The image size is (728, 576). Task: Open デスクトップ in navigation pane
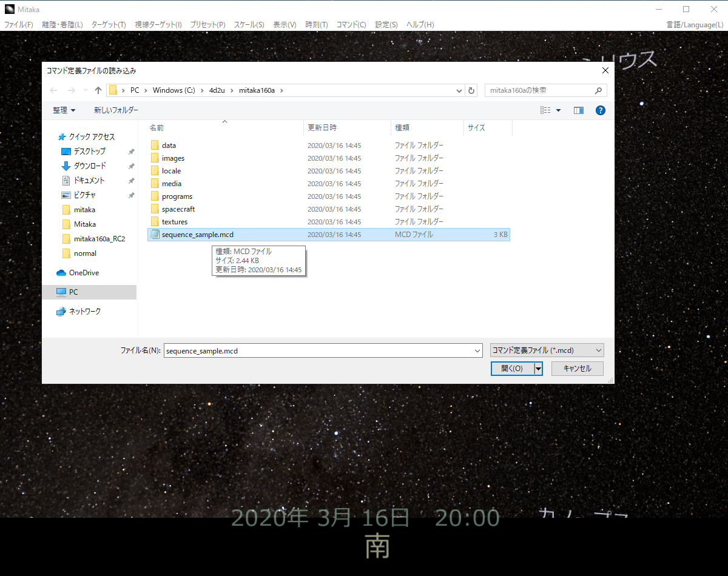tap(89, 152)
